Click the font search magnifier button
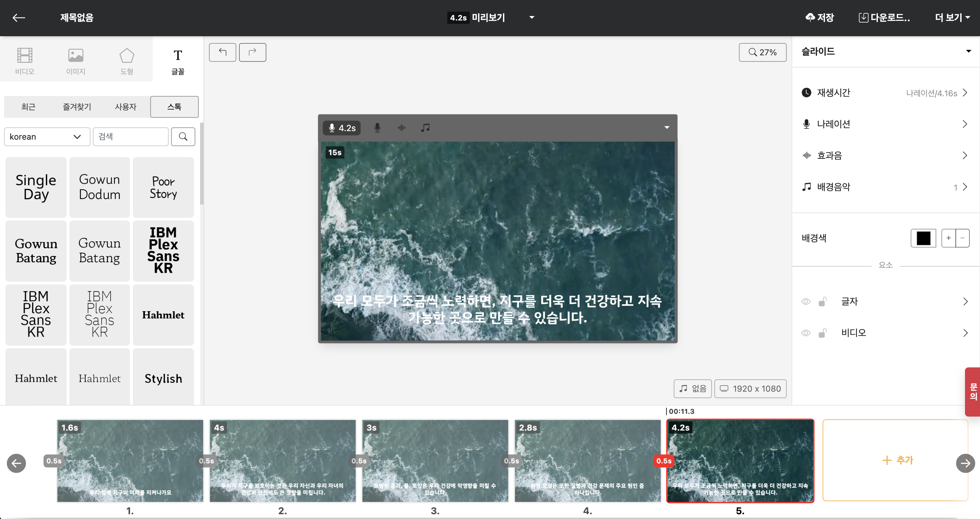980x519 pixels. click(183, 137)
